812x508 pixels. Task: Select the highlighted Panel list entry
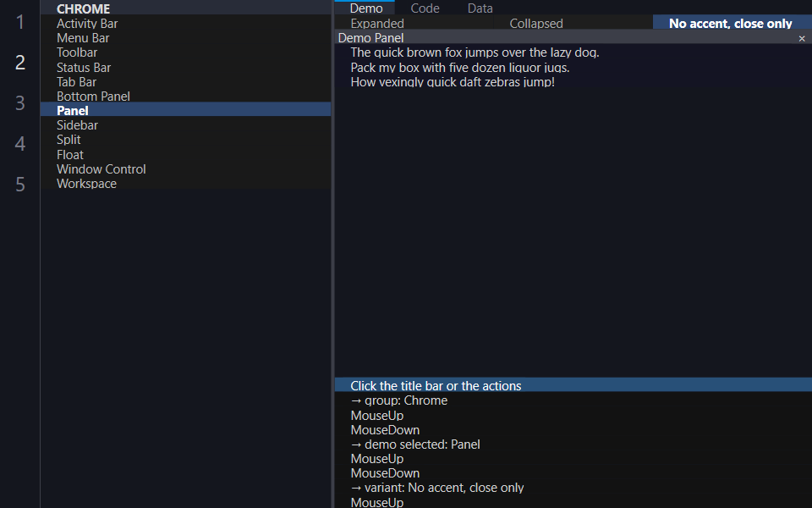(185, 110)
